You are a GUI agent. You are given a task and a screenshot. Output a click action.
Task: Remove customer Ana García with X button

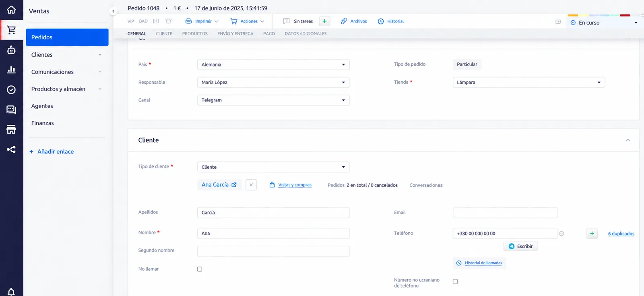click(x=251, y=185)
